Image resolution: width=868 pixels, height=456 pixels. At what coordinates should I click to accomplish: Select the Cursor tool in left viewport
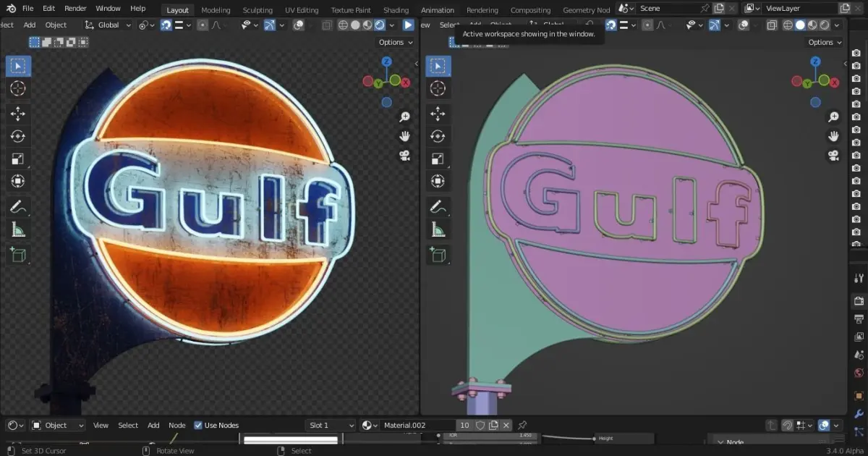coord(18,88)
